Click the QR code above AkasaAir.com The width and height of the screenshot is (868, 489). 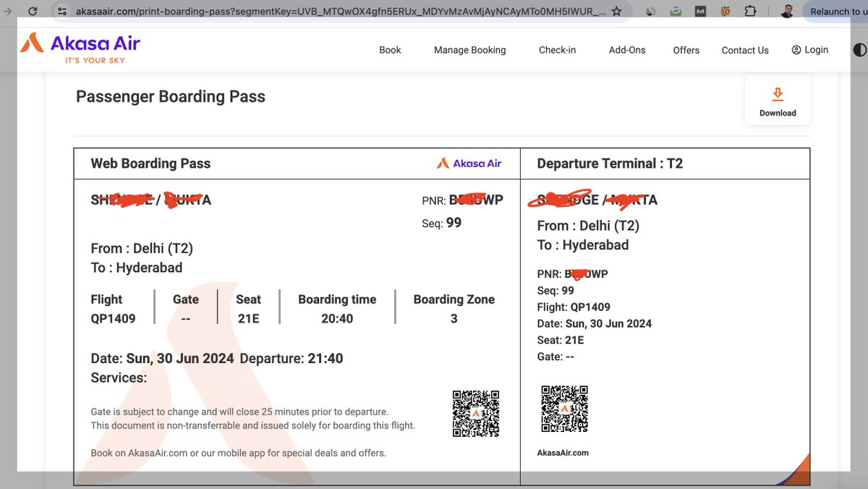click(564, 409)
